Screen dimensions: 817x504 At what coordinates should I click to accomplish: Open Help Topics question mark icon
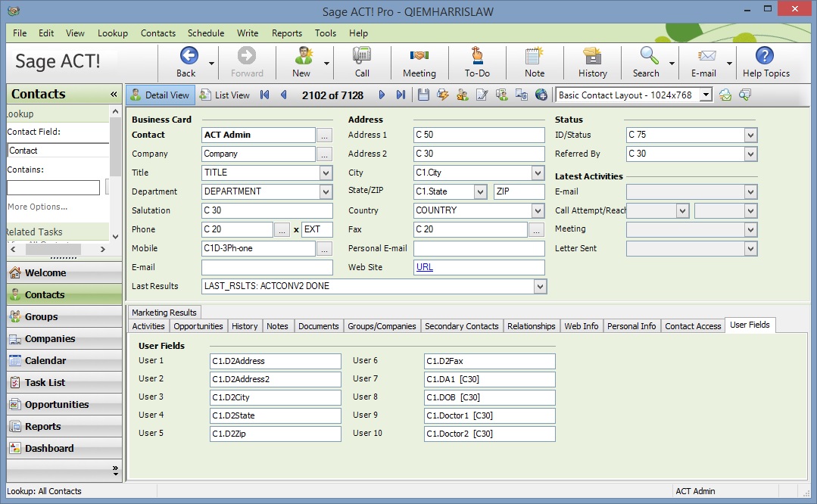(x=764, y=55)
